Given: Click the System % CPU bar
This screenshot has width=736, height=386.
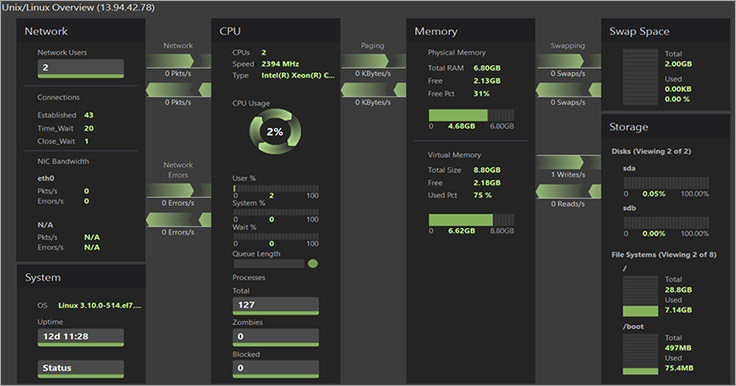Looking at the screenshot, I should [x=276, y=212].
